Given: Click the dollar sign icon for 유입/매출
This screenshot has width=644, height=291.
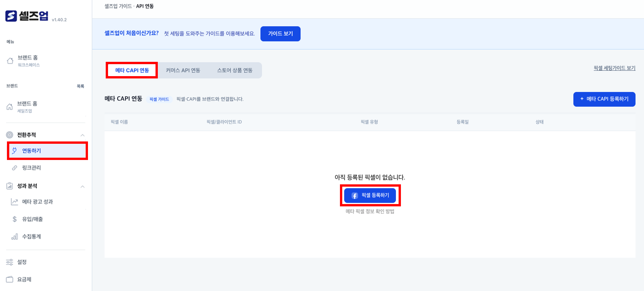Looking at the screenshot, I should pyautogui.click(x=15, y=219).
